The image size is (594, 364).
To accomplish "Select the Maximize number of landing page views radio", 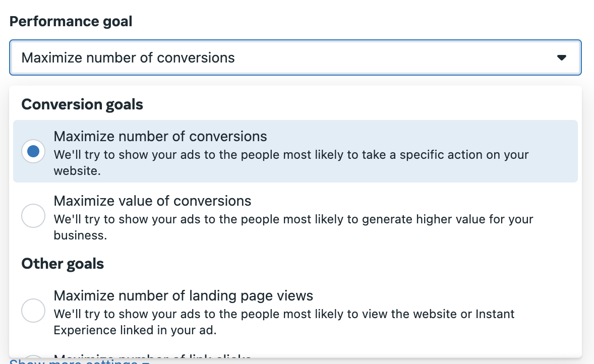I will click(33, 310).
